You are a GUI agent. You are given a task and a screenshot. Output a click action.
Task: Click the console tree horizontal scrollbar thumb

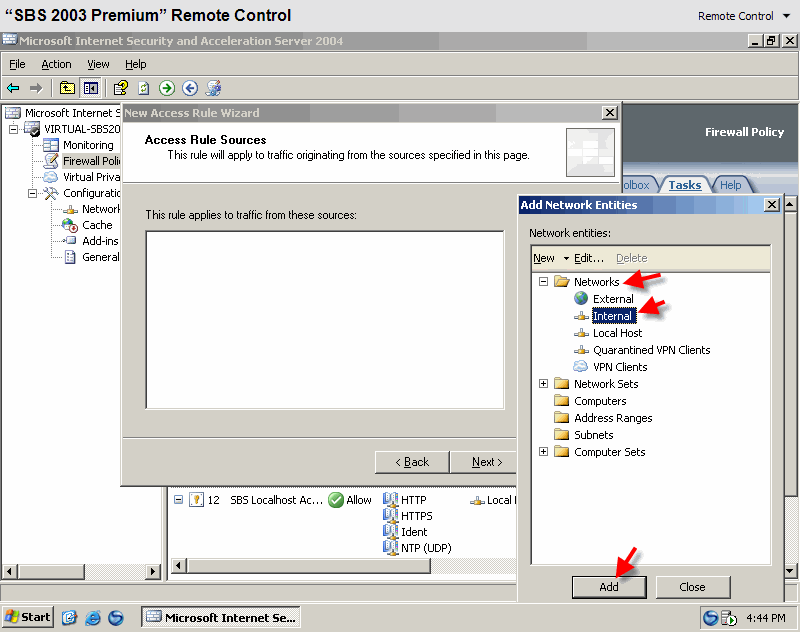(51, 571)
